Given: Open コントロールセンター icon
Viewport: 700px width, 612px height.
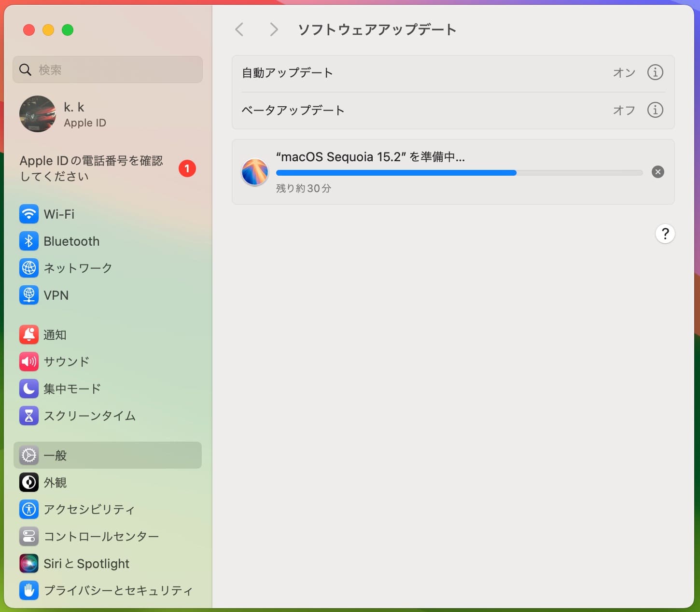Looking at the screenshot, I should tap(29, 536).
